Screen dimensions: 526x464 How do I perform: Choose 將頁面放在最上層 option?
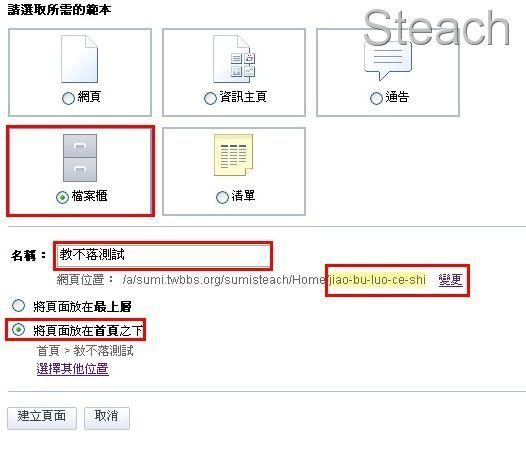pyautogui.click(x=18, y=305)
